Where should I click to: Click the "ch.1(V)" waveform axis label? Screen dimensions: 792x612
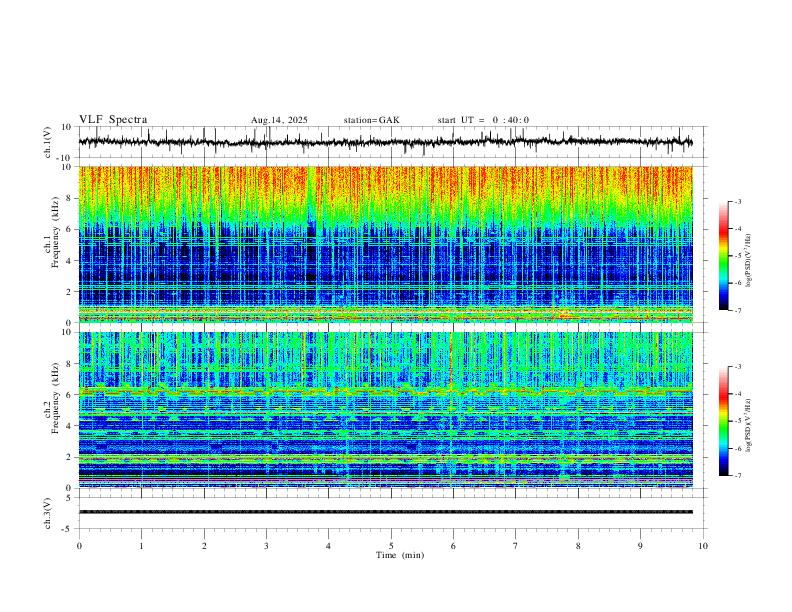pyautogui.click(x=48, y=142)
